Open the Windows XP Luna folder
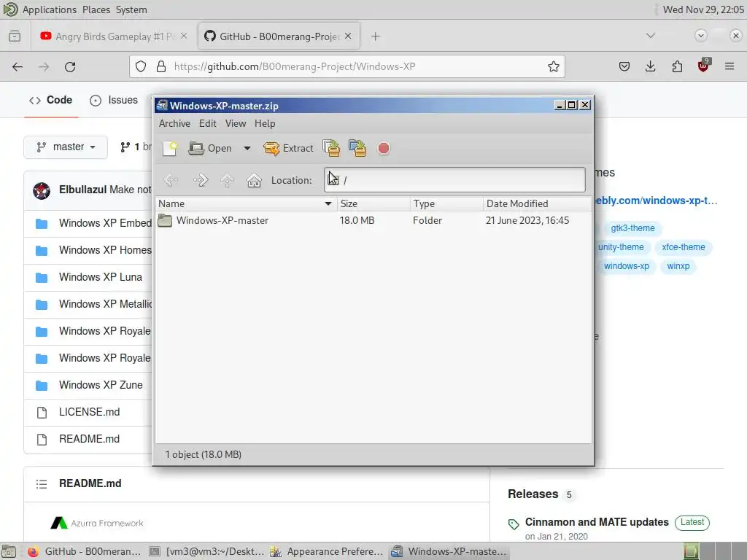Viewport: 747px width, 560px height. pyautogui.click(x=101, y=277)
